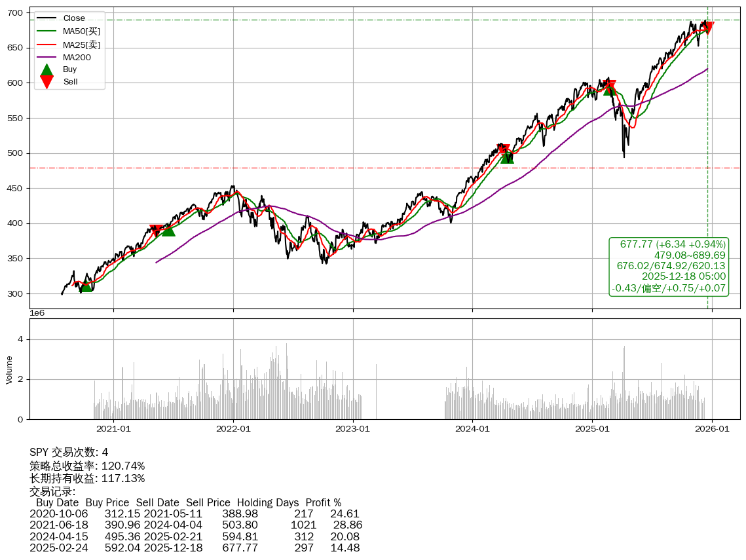The image size is (746, 560).
Task: Click the Holding Days column header
Action: 268,502
